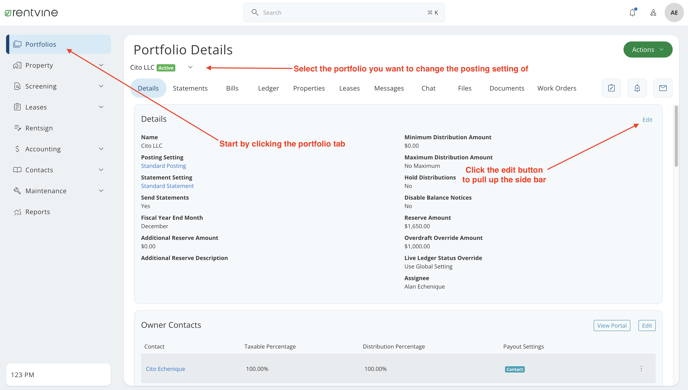Open the Work Orders tab
The image size is (688, 390).
(x=557, y=88)
